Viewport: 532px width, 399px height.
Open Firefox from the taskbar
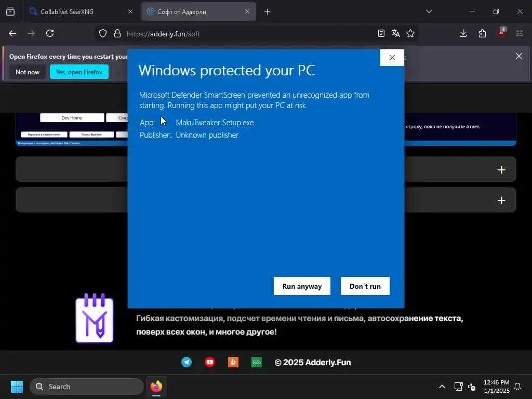[156, 387]
